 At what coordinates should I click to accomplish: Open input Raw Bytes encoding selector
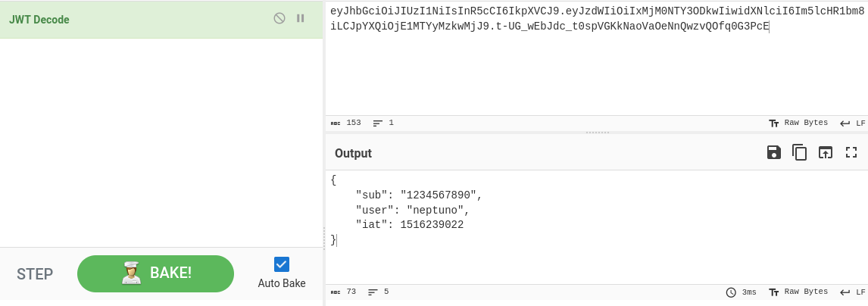coord(798,123)
